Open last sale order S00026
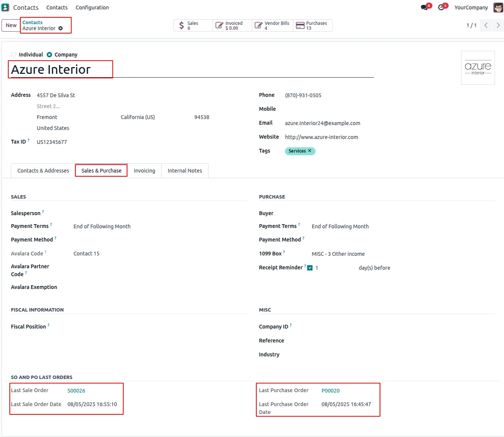 [x=76, y=391]
